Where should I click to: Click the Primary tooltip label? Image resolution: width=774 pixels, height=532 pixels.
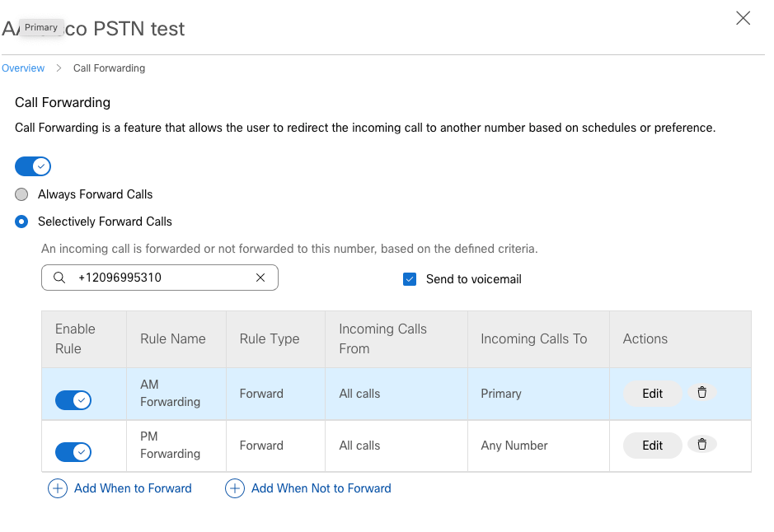[41, 28]
